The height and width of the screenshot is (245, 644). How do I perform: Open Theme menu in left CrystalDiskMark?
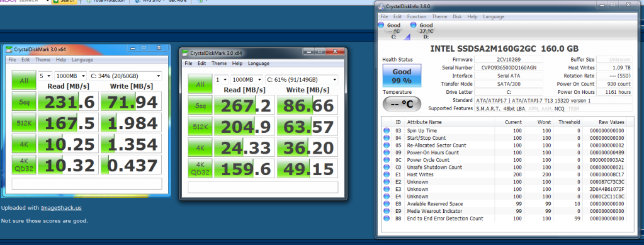click(x=43, y=60)
